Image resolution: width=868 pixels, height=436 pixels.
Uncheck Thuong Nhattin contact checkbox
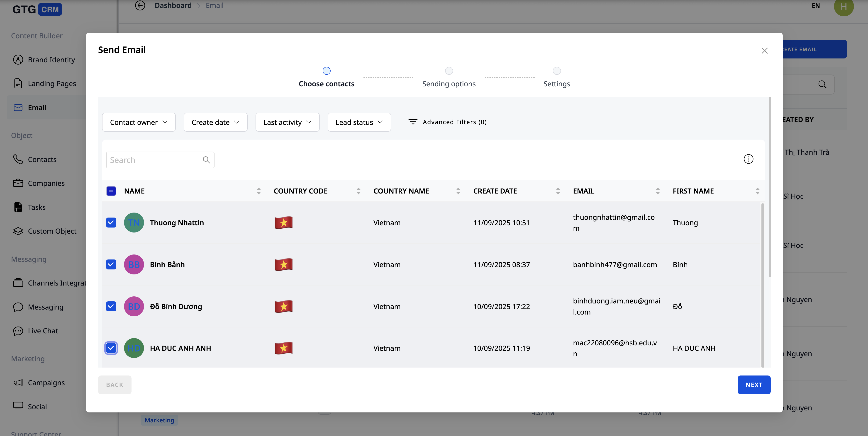click(x=111, y=223)
